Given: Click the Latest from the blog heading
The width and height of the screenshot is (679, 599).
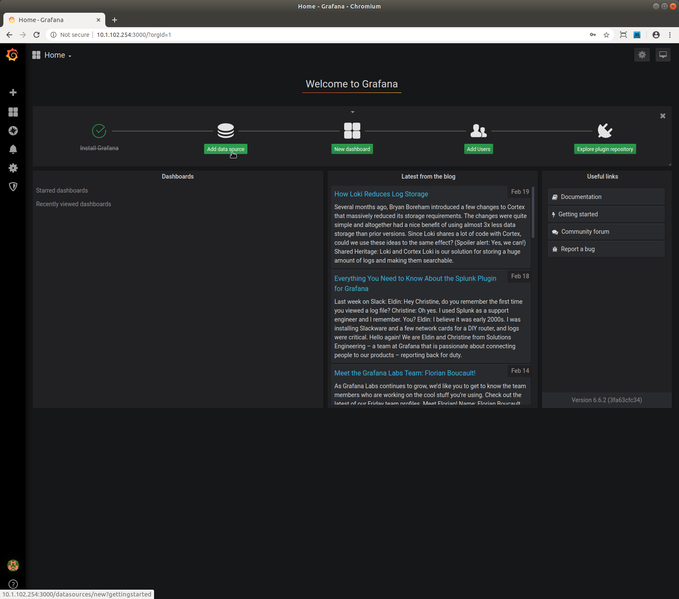Looking at the screenshot, I should [428, 176].
